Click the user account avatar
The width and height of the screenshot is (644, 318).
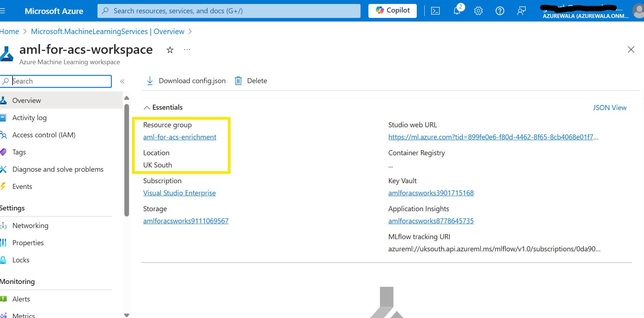638,11
